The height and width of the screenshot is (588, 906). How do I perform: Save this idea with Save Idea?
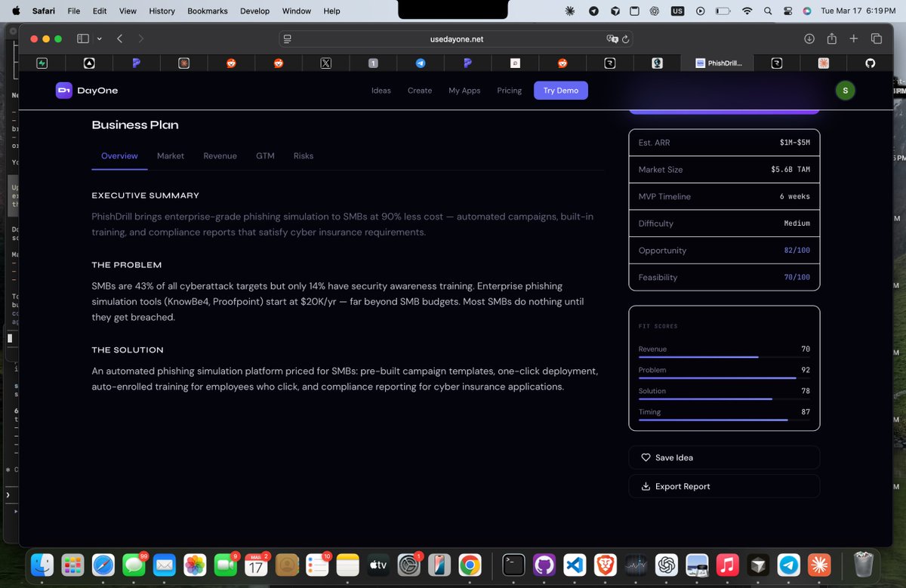click(x=724, y=457)
